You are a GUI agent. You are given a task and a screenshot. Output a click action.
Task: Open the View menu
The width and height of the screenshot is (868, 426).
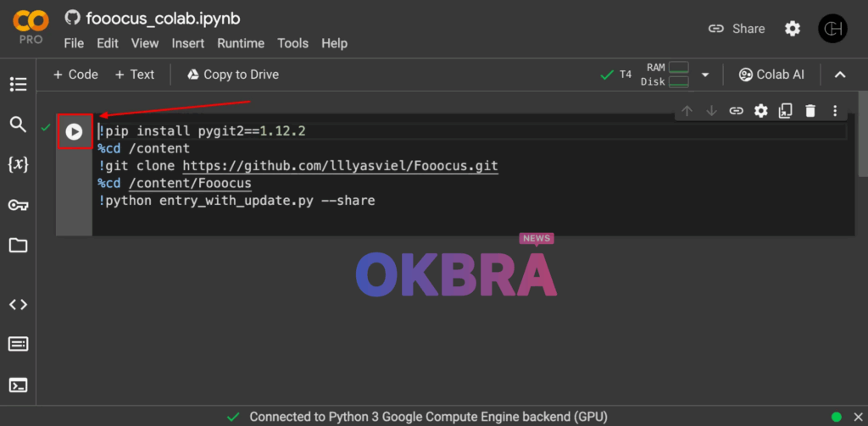[145, 43]
